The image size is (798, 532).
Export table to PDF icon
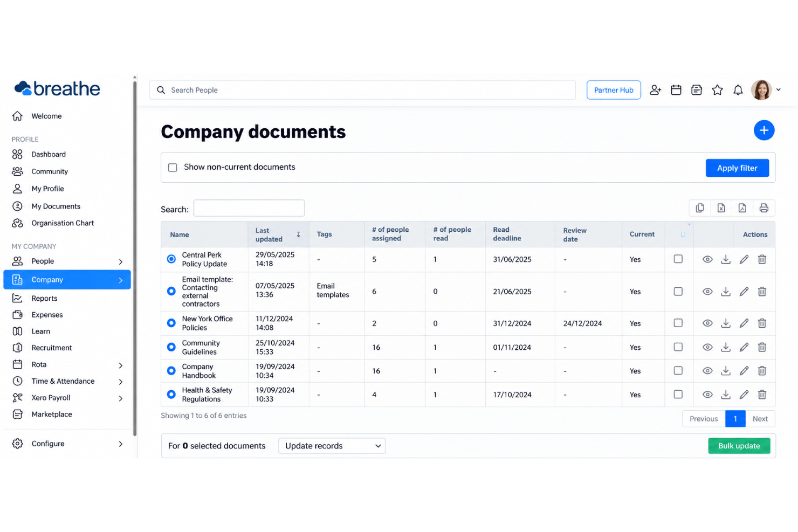point(742,208)
